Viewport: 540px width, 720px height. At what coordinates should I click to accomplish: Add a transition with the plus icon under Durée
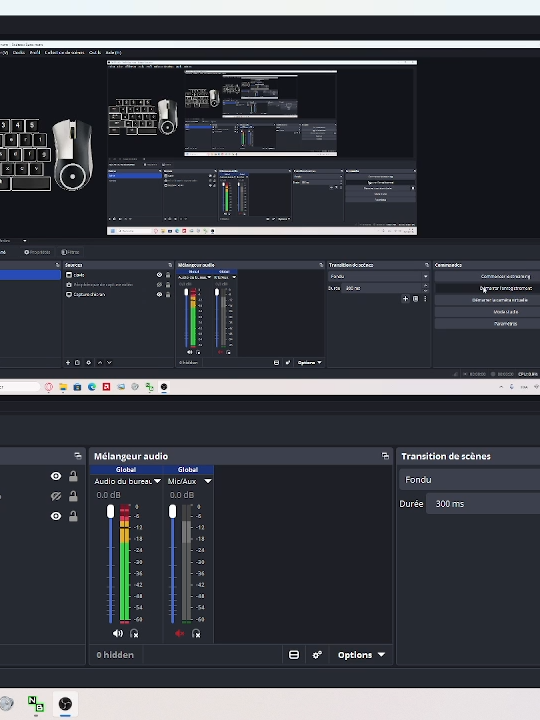(405, 298)
